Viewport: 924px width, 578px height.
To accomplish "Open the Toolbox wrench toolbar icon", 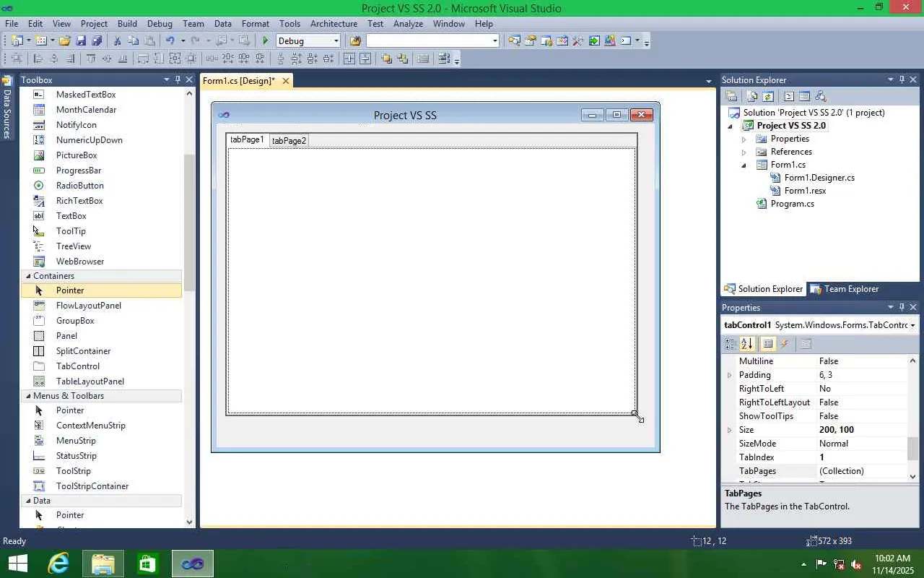I will [578, 40].
